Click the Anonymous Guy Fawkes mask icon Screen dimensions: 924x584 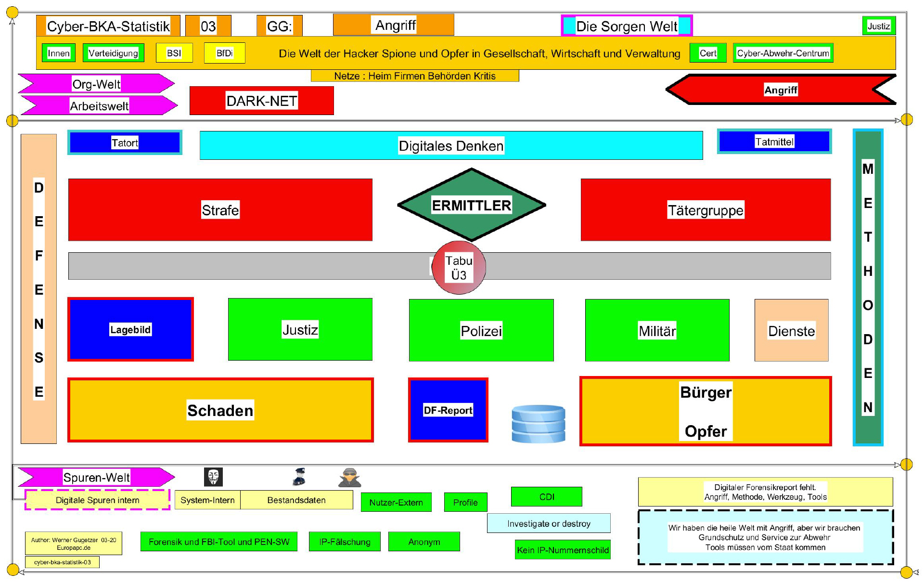click(x=213, y=477)
